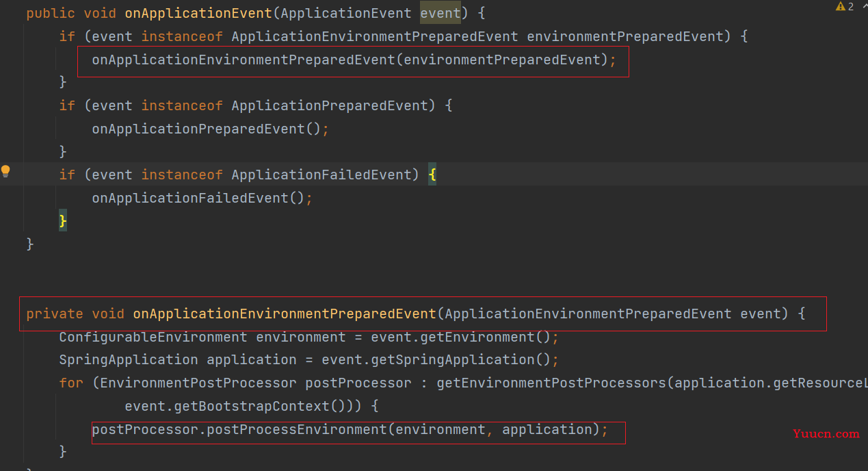
Task: Click the onApplicationFailedEvent() call
Action: tap(198, 198)
